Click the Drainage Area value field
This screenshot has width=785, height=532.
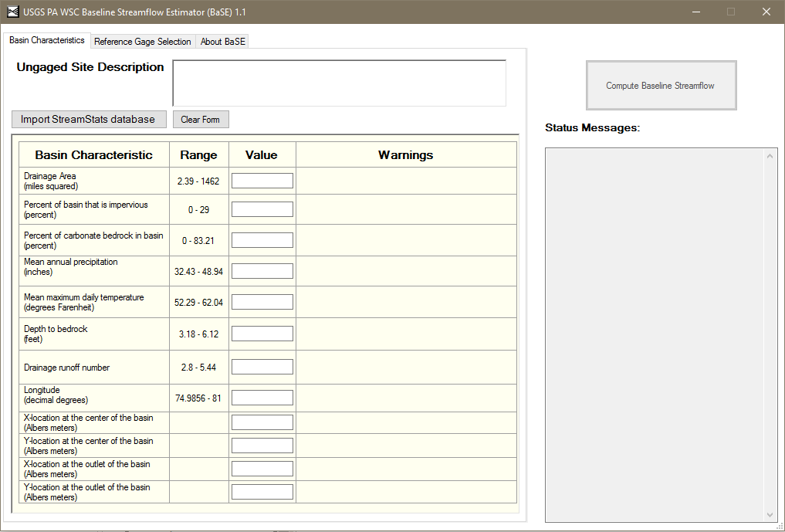[x=262, y=181]
